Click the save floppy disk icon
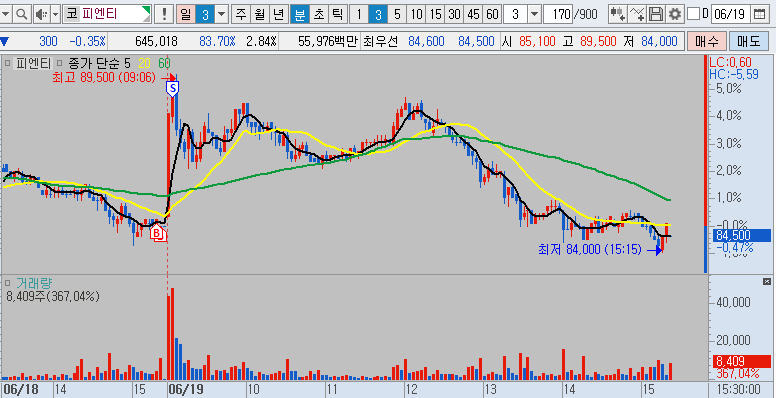This screenshot has width=776, height=398. point(656,14)
